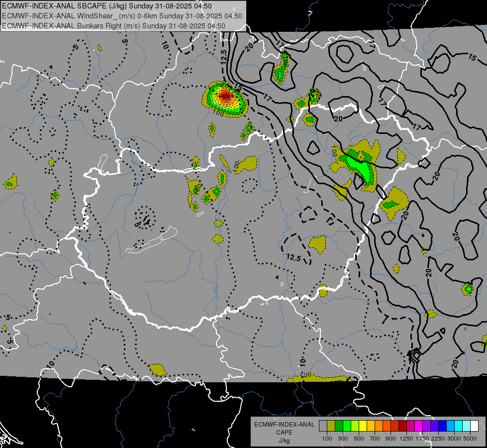
Task: Pick the pure yellow legend swatch
Action: coord(363,426)
